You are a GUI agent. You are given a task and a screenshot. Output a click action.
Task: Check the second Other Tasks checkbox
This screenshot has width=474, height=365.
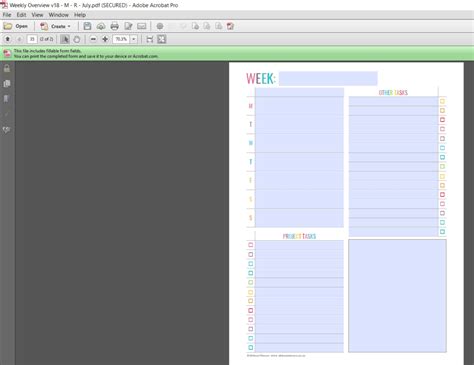coord(442,110)
